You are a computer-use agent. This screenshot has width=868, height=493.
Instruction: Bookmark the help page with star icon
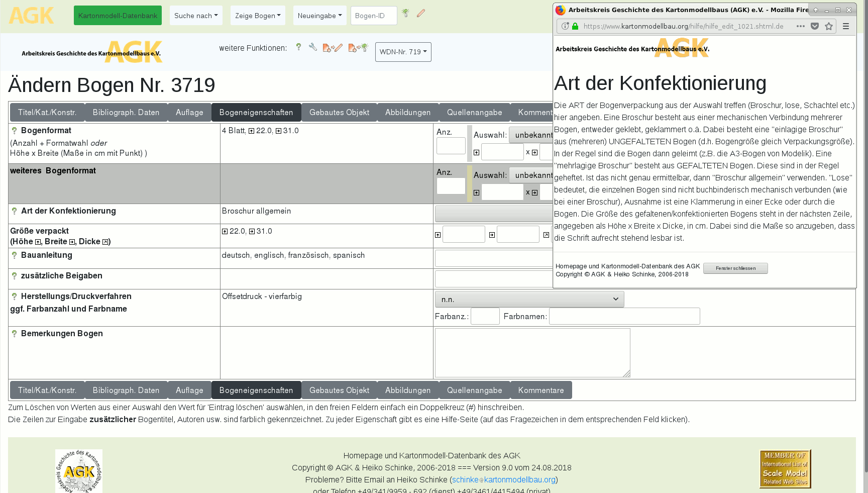tap(829, 26)
